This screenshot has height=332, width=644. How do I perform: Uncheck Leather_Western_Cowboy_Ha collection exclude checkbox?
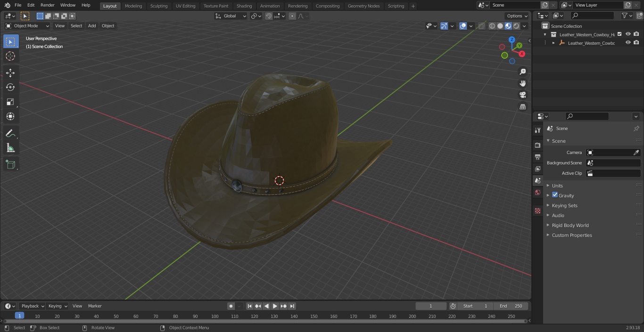coord(619,34)
